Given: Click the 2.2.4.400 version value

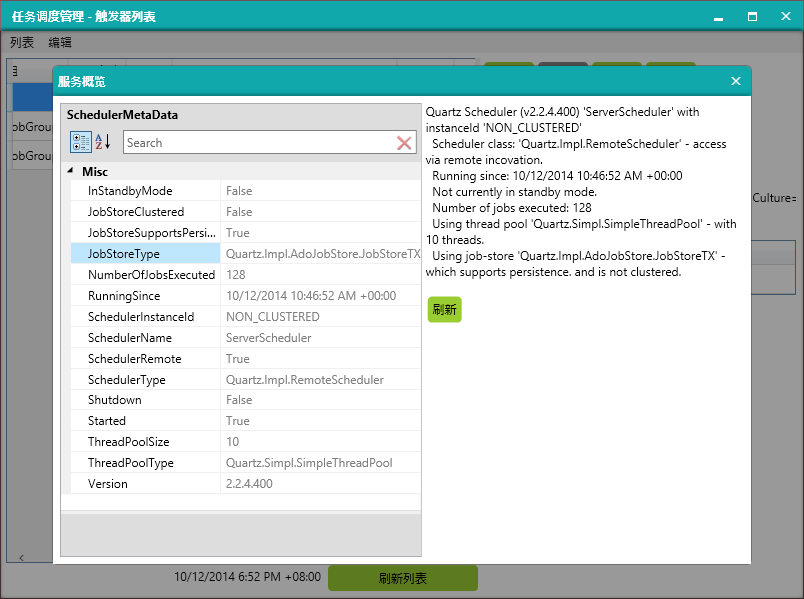Looking at the screenshot, I should click(321, 484).
